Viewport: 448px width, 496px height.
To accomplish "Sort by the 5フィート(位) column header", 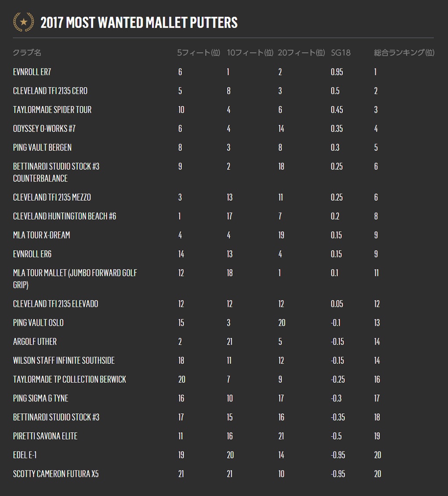I will point(198,52).
